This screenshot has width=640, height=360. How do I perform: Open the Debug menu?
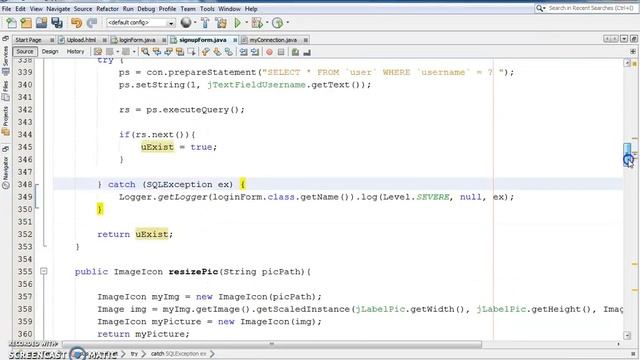coord(146,9)
